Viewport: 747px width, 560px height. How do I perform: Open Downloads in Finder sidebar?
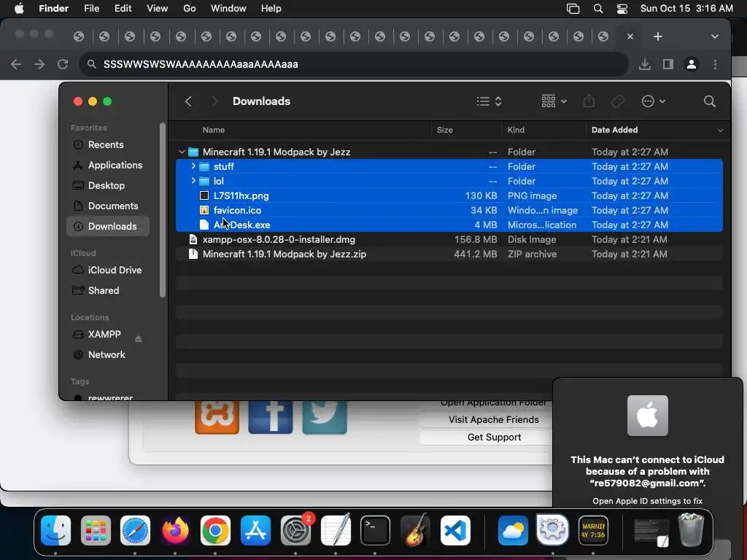tap(108, 227)
